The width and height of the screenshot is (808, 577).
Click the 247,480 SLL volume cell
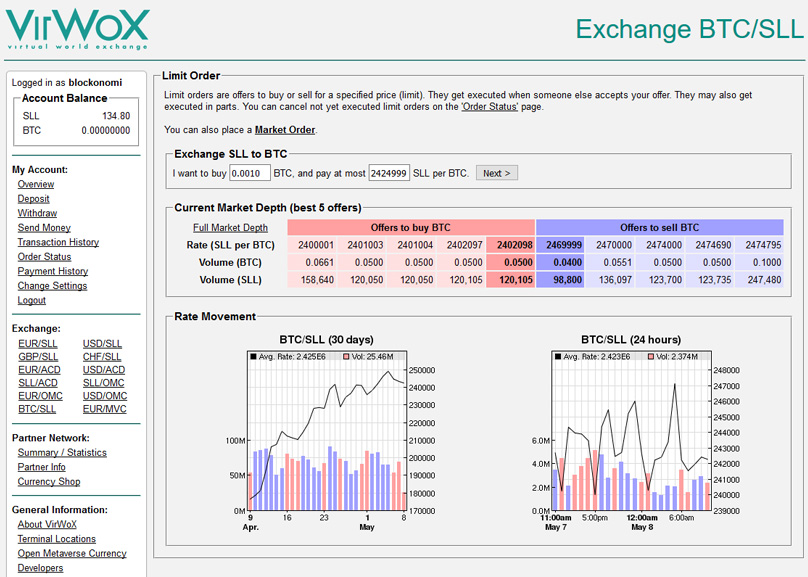[760, 280]
